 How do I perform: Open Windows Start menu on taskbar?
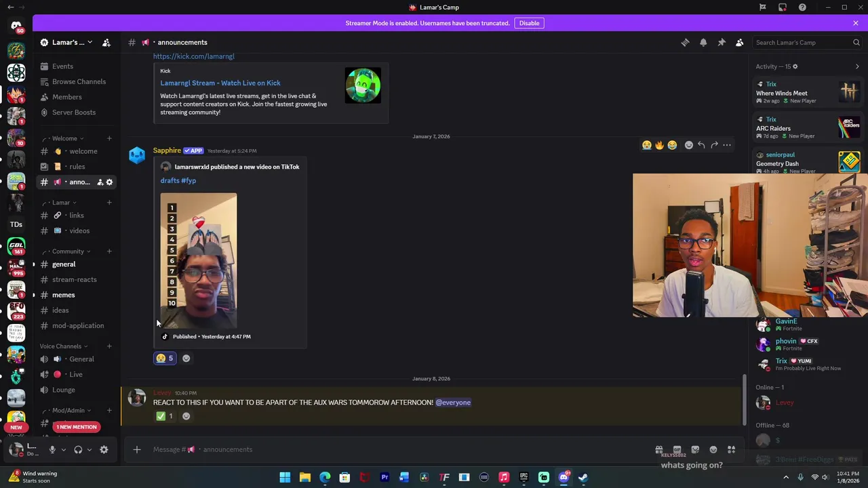pyautogui.click(x=285, y=477)
